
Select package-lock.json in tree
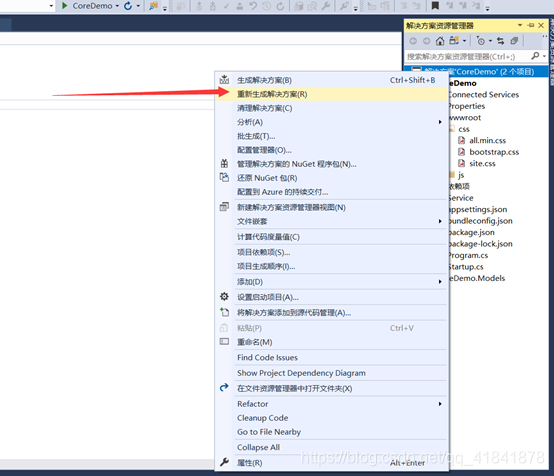480,244
